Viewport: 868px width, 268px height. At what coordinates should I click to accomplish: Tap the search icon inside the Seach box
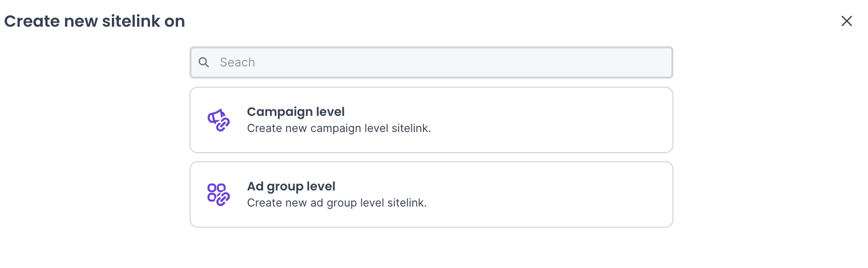tap(204, 62)
